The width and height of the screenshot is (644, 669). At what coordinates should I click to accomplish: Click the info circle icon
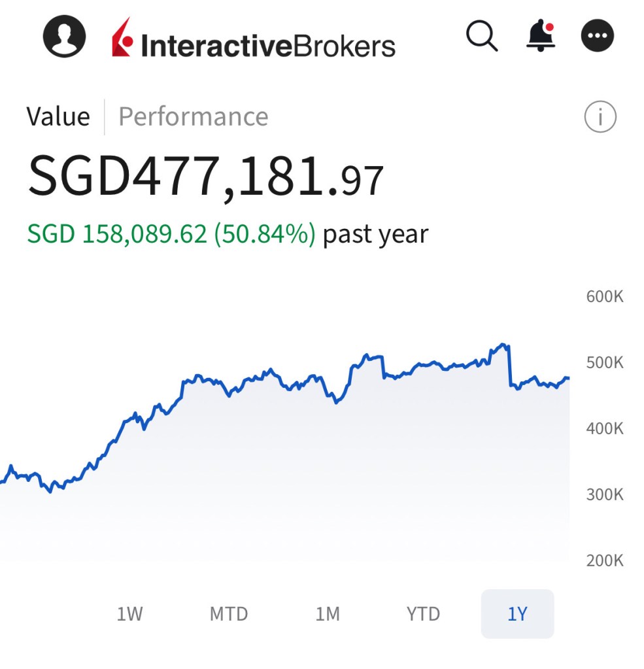coord(600,118)
